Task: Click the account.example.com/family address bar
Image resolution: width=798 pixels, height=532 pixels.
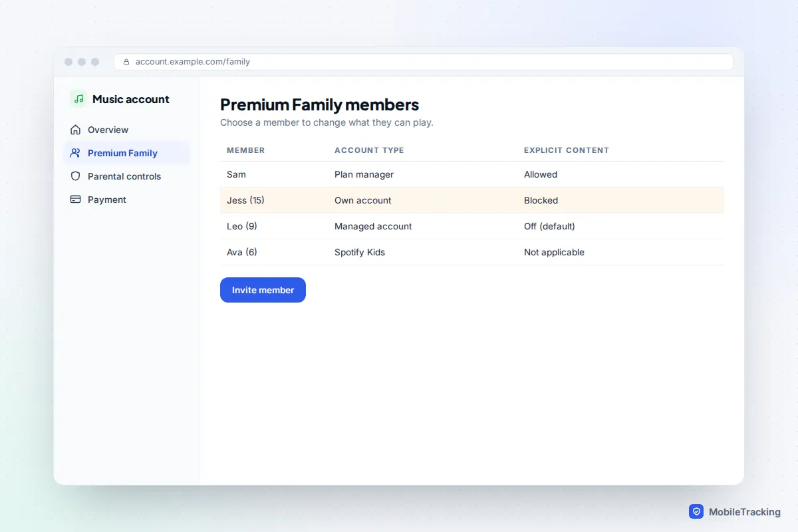Action: pyautogui.click(x=424, y=62)
